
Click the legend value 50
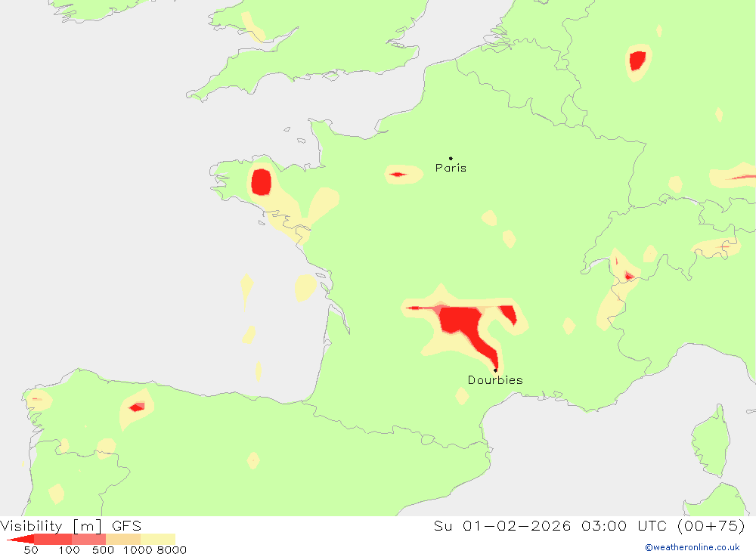[x=31, y=550]
